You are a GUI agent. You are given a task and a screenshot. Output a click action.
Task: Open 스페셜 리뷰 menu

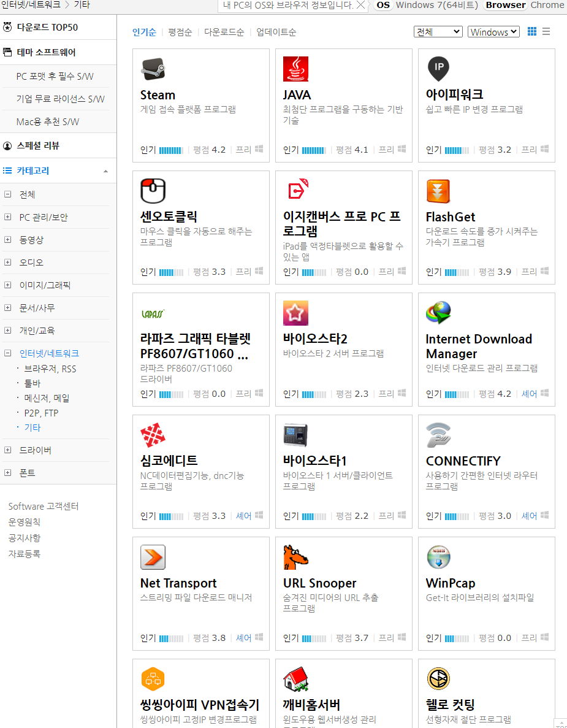(x=38, y=146)
